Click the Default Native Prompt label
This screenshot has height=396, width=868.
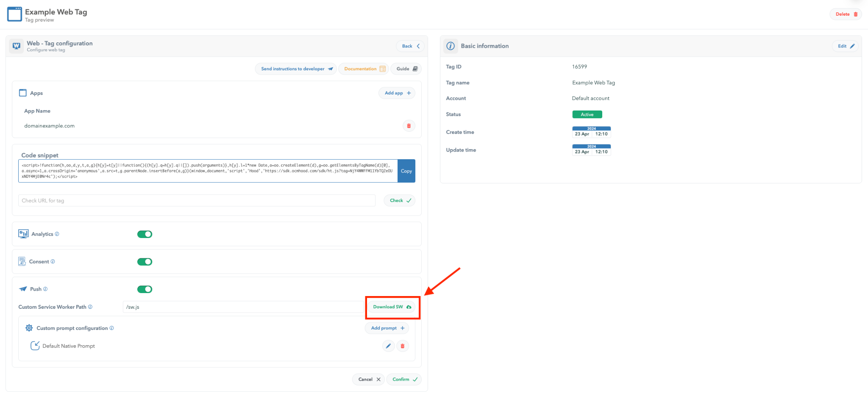pos(69,346)
